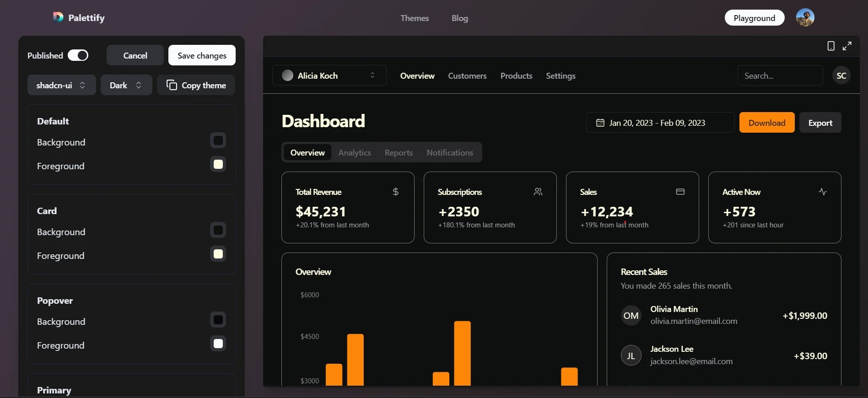Click the Recent Sales heading
Image resolution: width=868 pixels, height=398 pixels.
[x=644, y=272]
